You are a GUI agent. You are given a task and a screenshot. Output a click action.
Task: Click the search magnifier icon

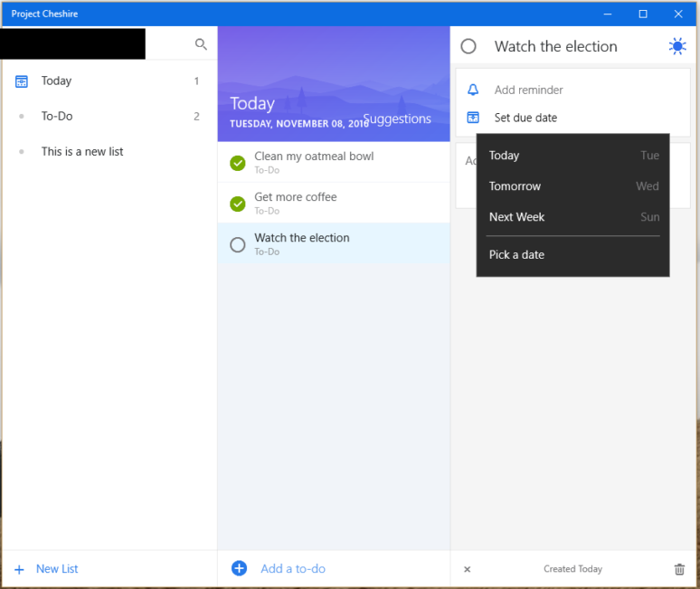pyautogui.click(x=201, y=43)
